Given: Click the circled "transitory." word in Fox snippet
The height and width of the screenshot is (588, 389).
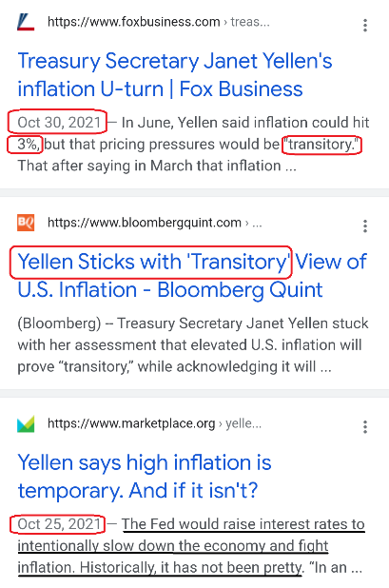Looking at the screenshot, I should coord(321,145).
